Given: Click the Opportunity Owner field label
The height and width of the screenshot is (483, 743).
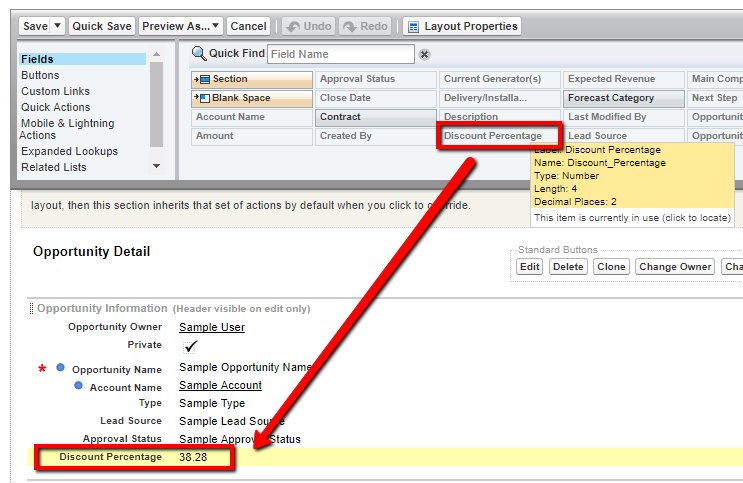Looking at the screenshot, I should [115, 327].
